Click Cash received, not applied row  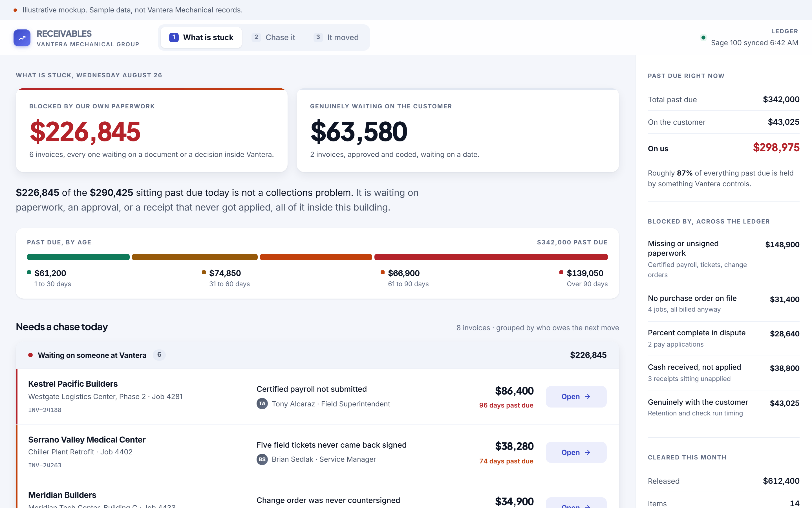click(723, 373)
